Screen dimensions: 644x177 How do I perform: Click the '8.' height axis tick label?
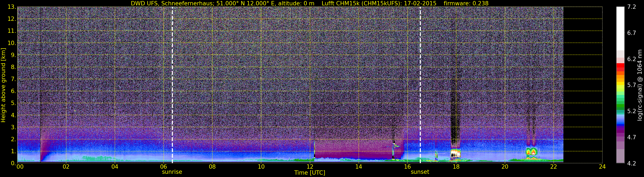coord(13,67)
